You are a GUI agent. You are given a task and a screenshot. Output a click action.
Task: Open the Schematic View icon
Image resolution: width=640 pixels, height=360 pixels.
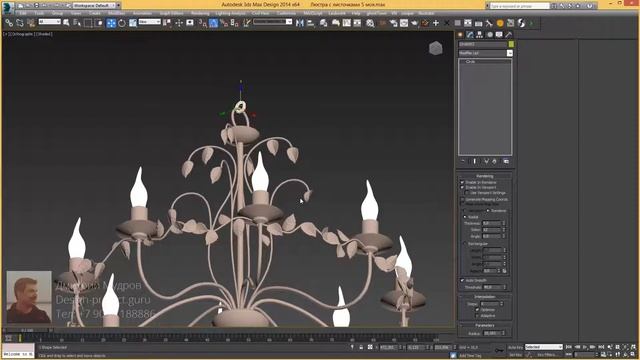click(x=357, y=23)
